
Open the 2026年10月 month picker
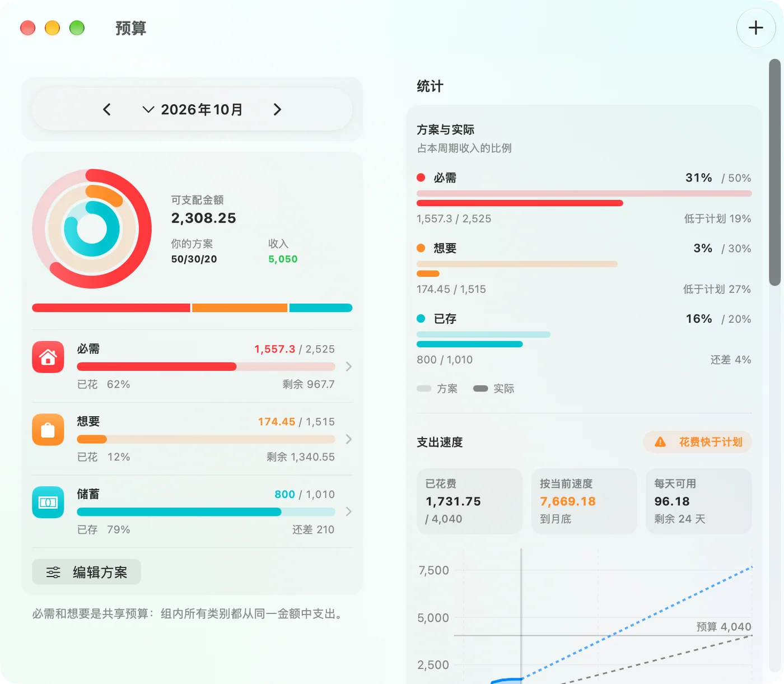pos(193,109)
